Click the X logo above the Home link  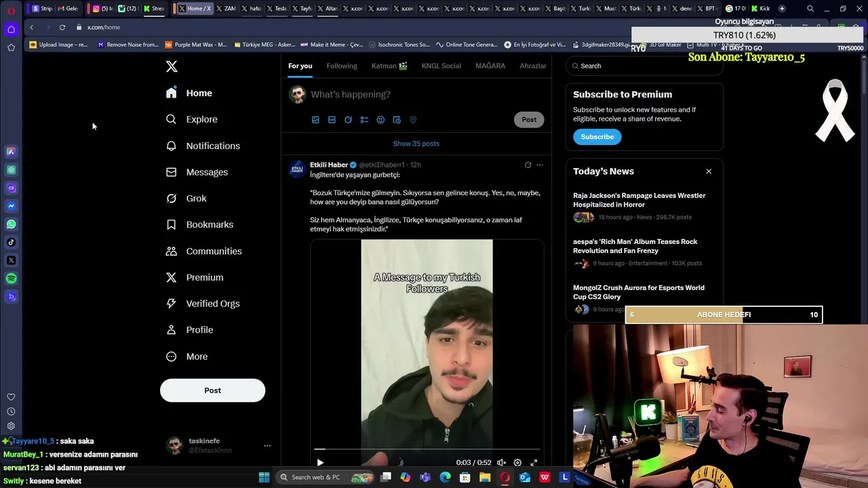point(172,66)
